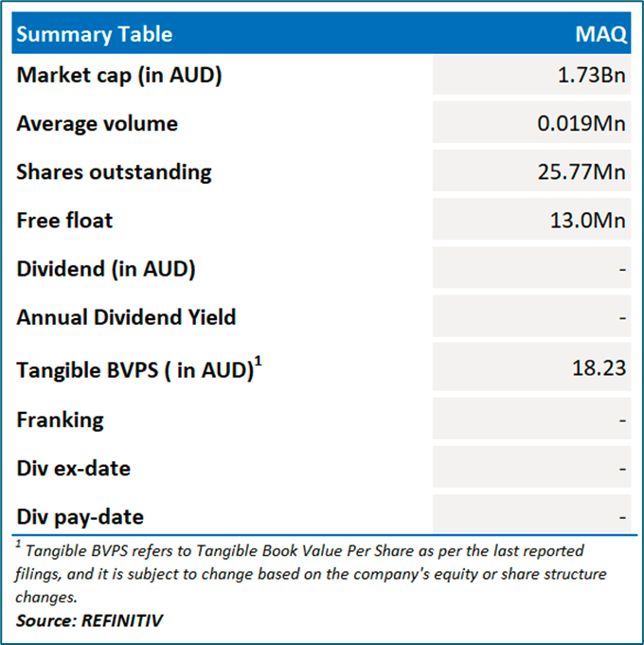
Task: Click the MAQ column header
Action: click(x=600, y=35)
